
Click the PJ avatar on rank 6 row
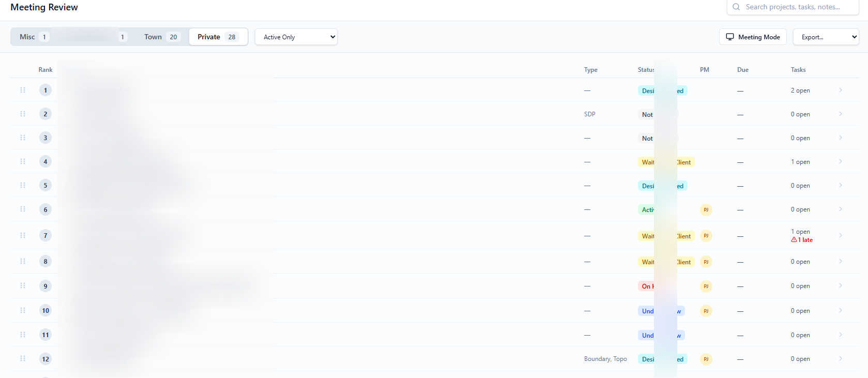pos(706,209)
